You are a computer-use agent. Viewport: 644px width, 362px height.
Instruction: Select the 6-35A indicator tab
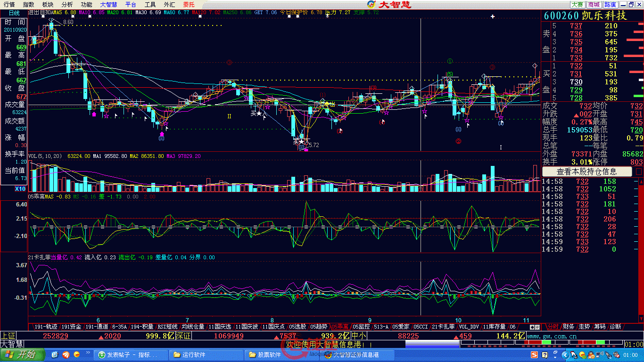[x=120, y=326]
